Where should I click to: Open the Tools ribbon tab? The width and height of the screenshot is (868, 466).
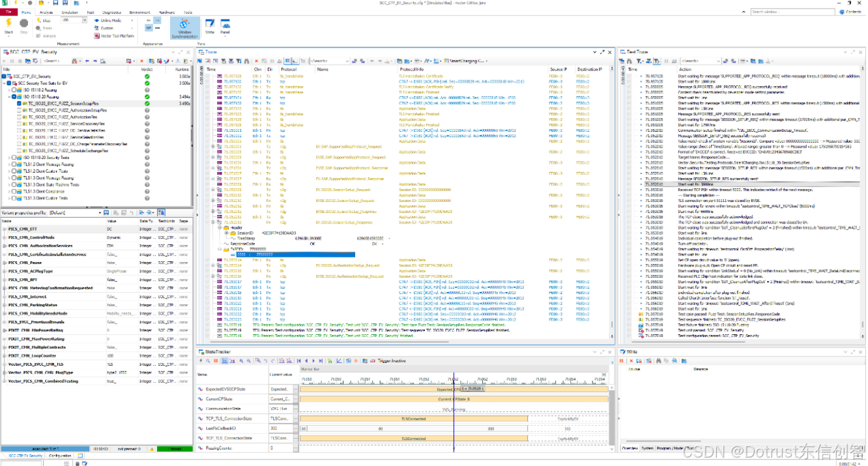[188, 12]
